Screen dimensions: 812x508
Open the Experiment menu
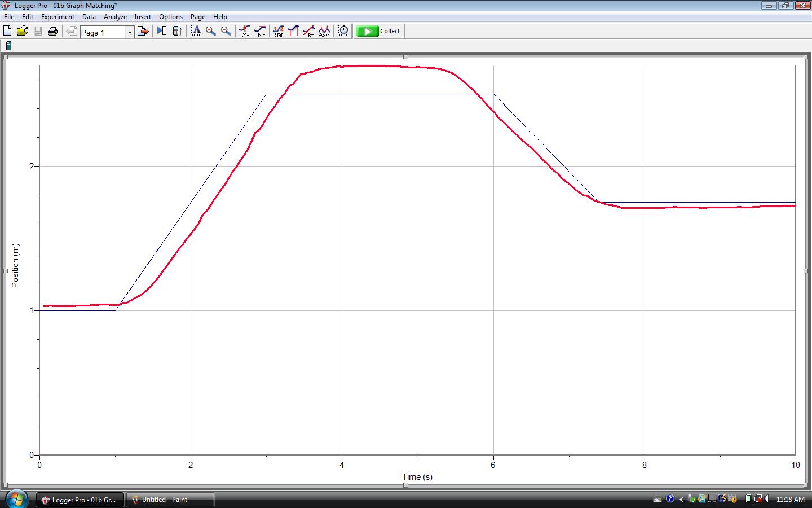click(x=58, y=16)
